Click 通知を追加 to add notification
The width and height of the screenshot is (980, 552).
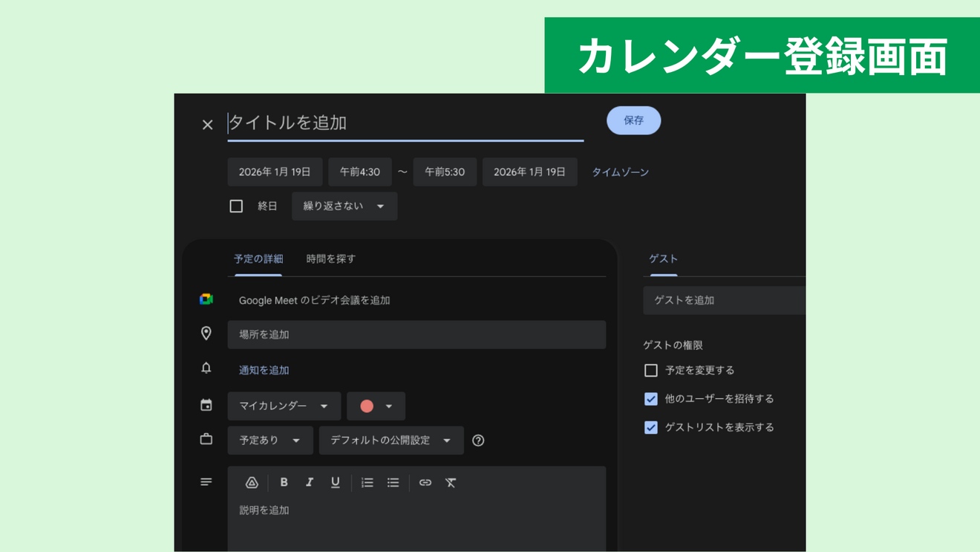pos(264,370)
